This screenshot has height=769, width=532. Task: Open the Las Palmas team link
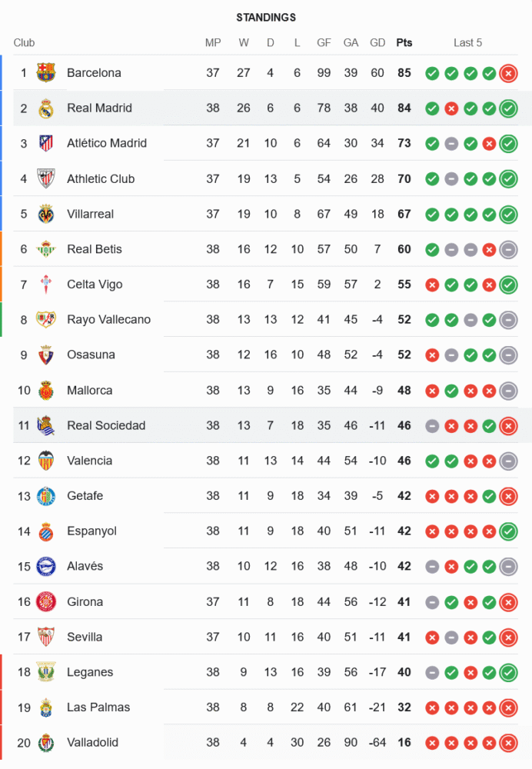point(98,707)
